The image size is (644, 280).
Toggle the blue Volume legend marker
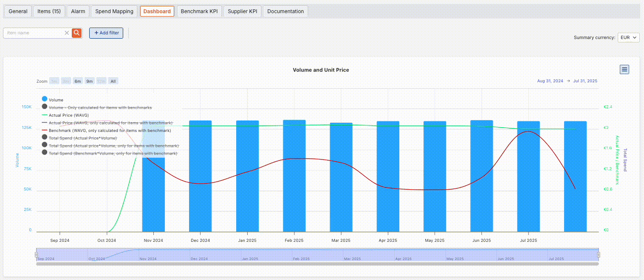45,99
